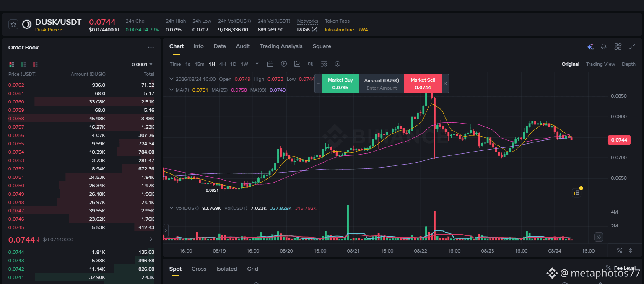Select the 1H time interval
Screen dimensions: 644x284
point(212,64)
